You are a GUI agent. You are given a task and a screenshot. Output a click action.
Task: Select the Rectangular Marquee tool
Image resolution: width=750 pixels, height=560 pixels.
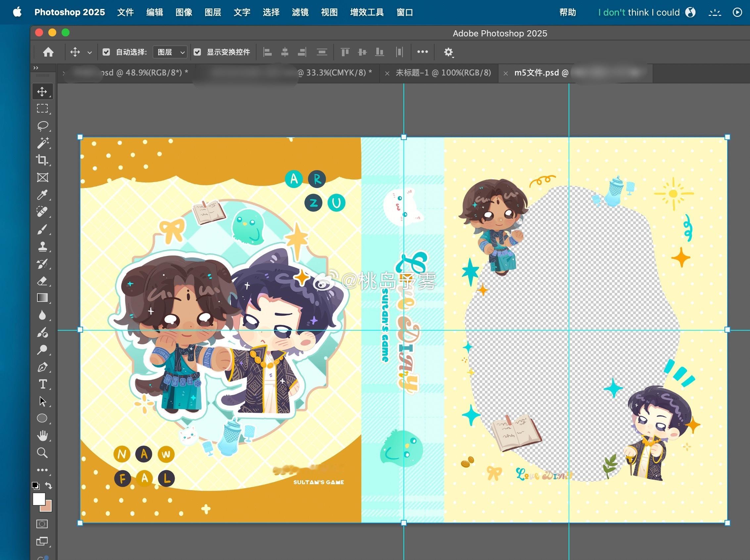point(42,109)
